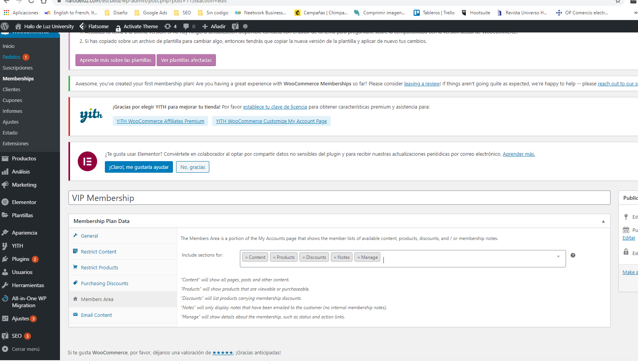Click the five-star rating link

coord(222,352)
